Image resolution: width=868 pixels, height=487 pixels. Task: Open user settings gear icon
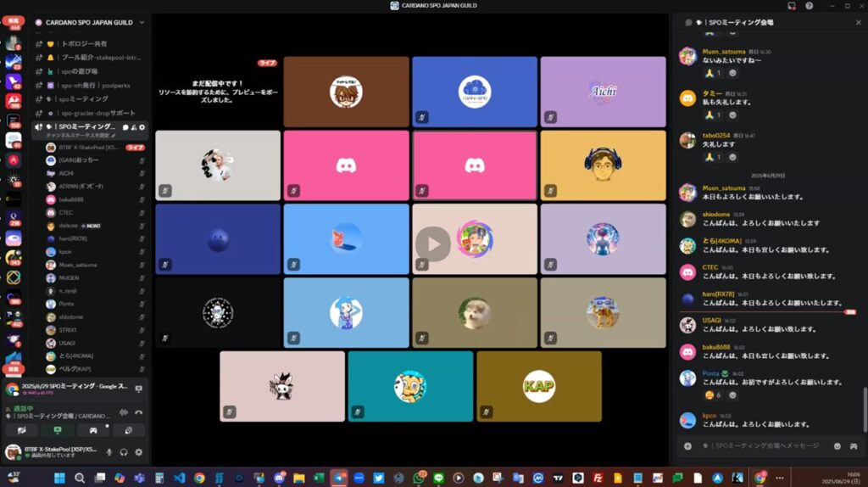(138, 452)
